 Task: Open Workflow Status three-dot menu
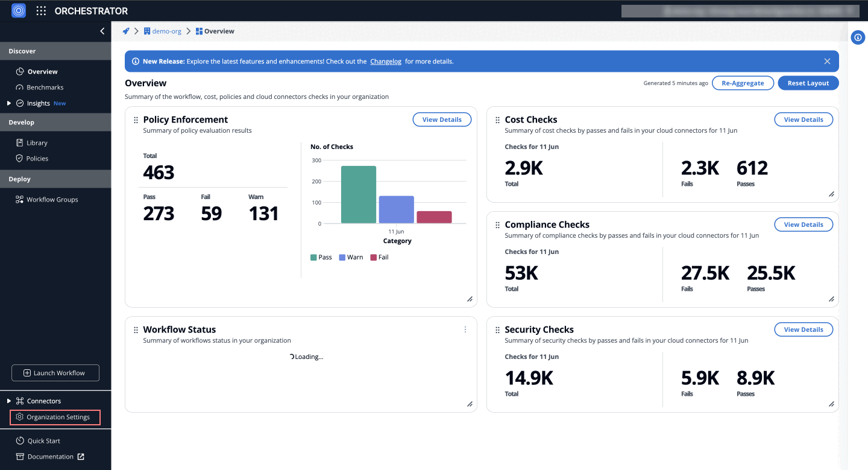(465, 329)
